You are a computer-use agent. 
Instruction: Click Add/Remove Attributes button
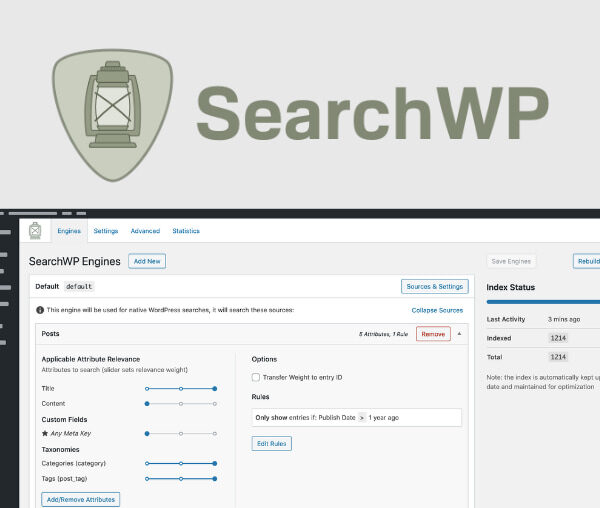click(x=81, y=500)
